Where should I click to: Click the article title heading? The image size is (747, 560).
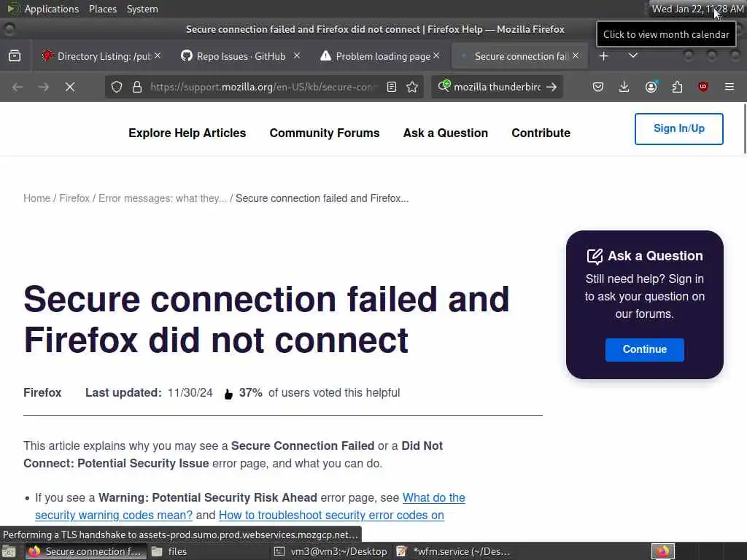pos(266,319)
